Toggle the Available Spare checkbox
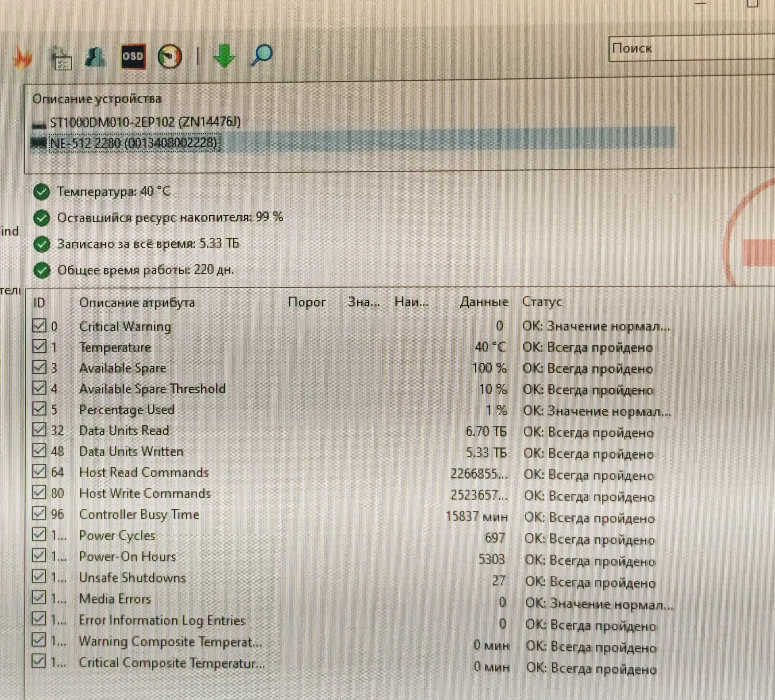 click(39, 367)
